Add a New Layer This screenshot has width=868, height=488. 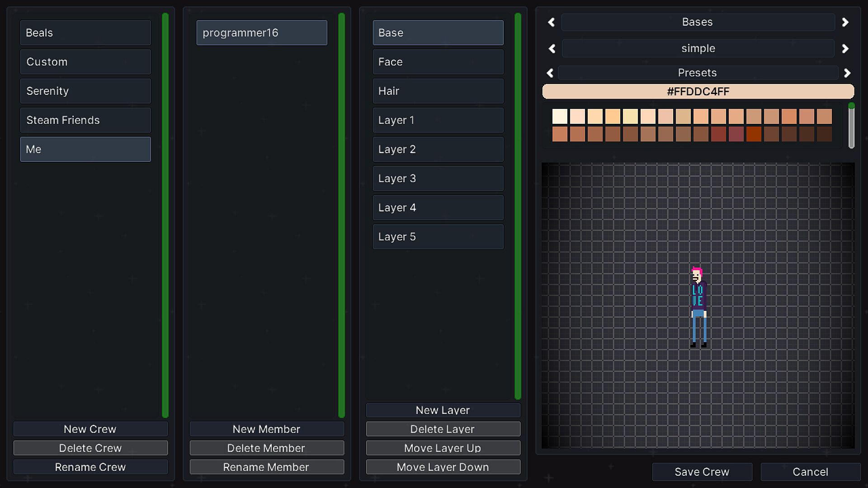[443, 410]
